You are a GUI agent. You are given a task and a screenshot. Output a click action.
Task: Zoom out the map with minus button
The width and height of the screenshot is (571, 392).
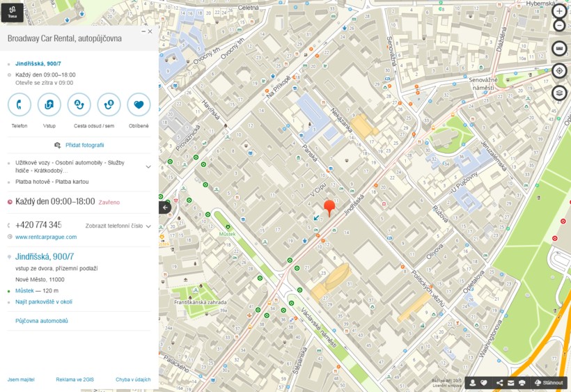pos(559,26)
